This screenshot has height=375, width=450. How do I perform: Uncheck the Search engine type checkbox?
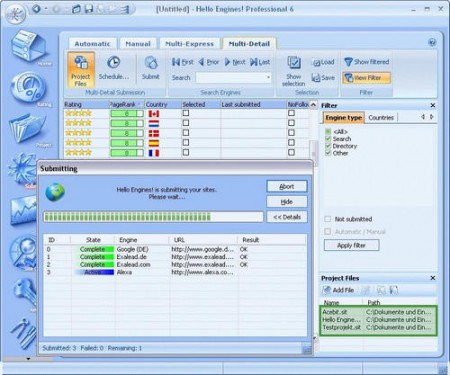pos(328,139)
